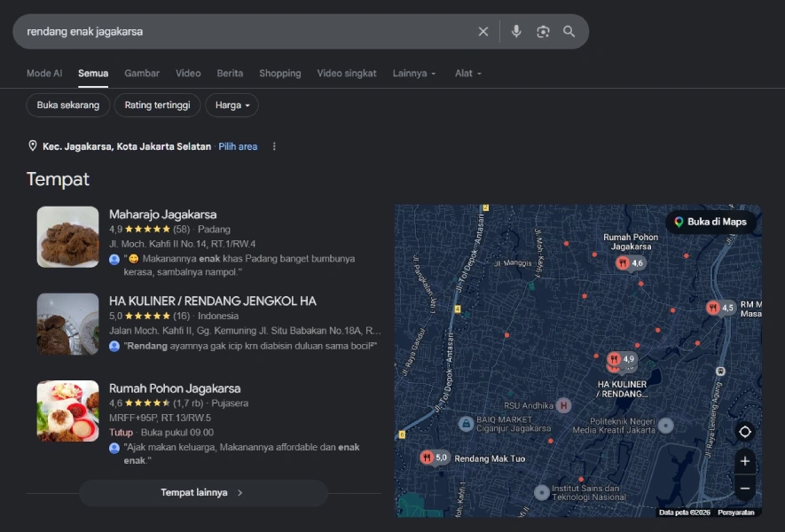Switch to Mode AI tab
The width and height of the screenshot is (785, 532).
coord(44,73)
